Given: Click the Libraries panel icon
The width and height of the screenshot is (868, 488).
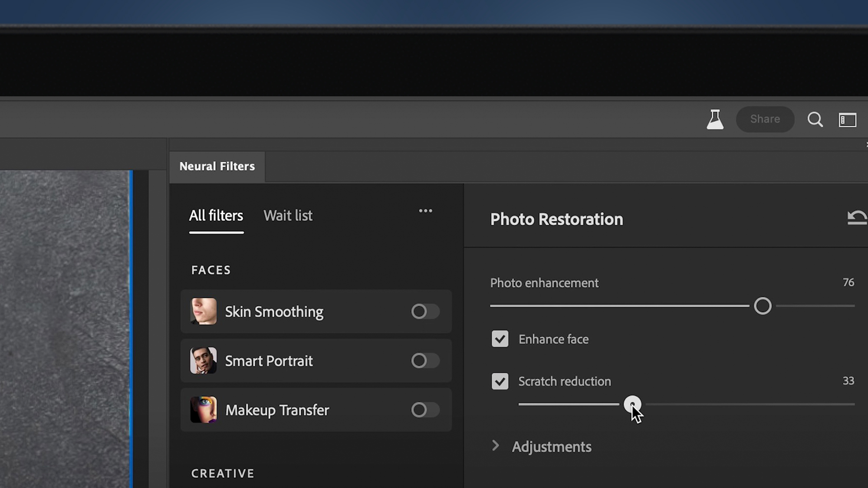Looking at the screenshot, I should [x=848, y=119].
